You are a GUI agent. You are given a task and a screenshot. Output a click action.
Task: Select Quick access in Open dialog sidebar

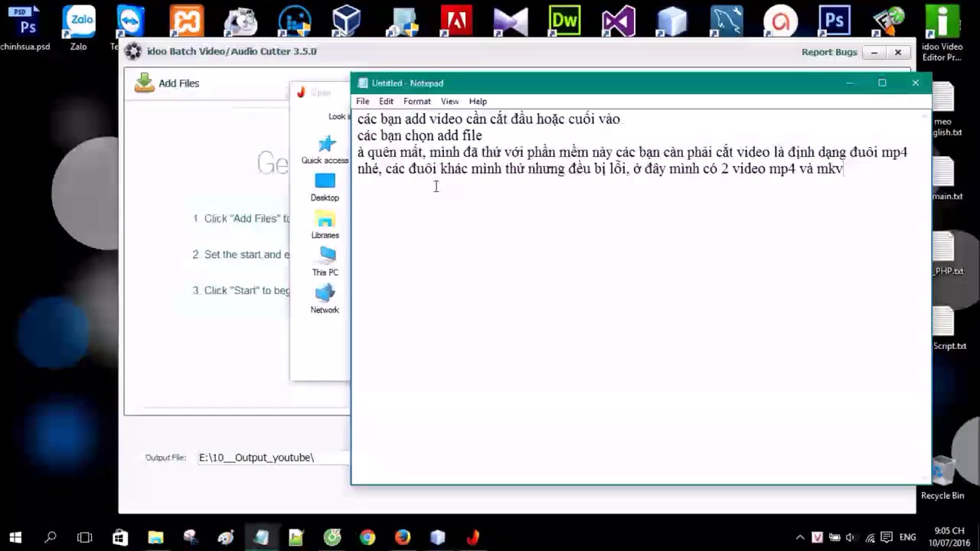(x=325, y=150)
